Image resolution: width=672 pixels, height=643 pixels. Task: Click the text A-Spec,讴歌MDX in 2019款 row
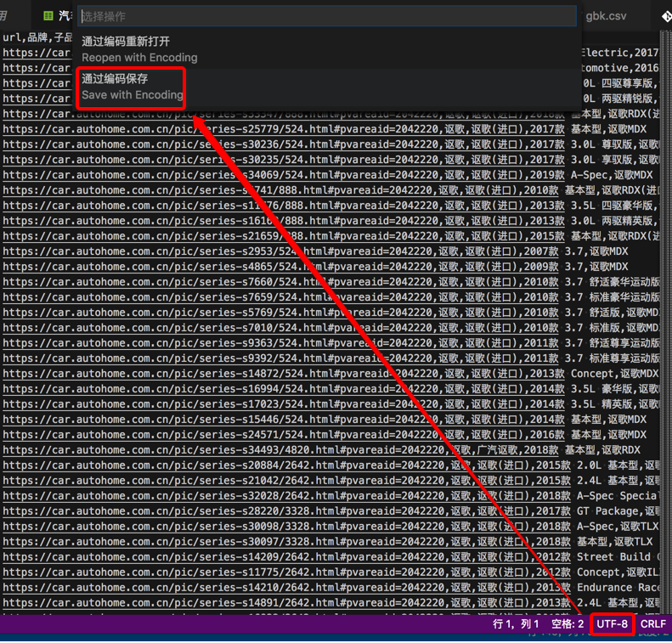tap(612, 175)
